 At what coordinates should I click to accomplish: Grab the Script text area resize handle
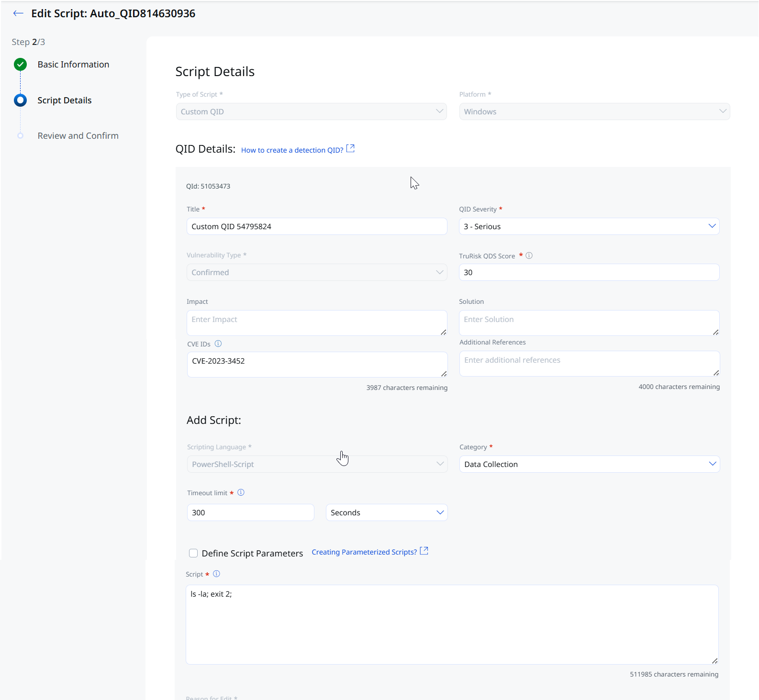[714, 661]
